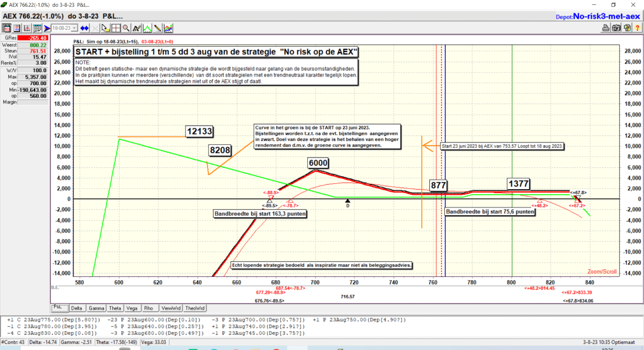Click the printer icon
This screenshot has height=350, width=644.
pos(605,29)
